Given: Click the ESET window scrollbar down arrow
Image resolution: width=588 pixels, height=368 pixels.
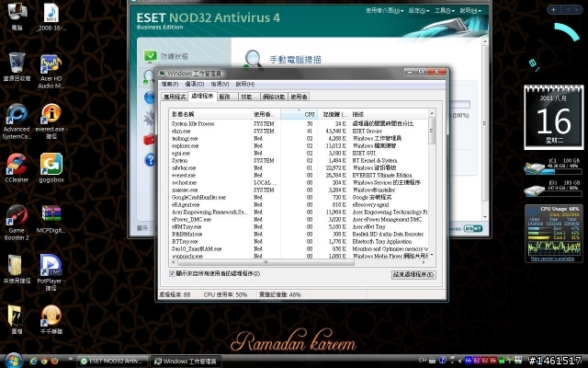Looking at the screenshot, I should pyautogui.click(x=485, y=217).
